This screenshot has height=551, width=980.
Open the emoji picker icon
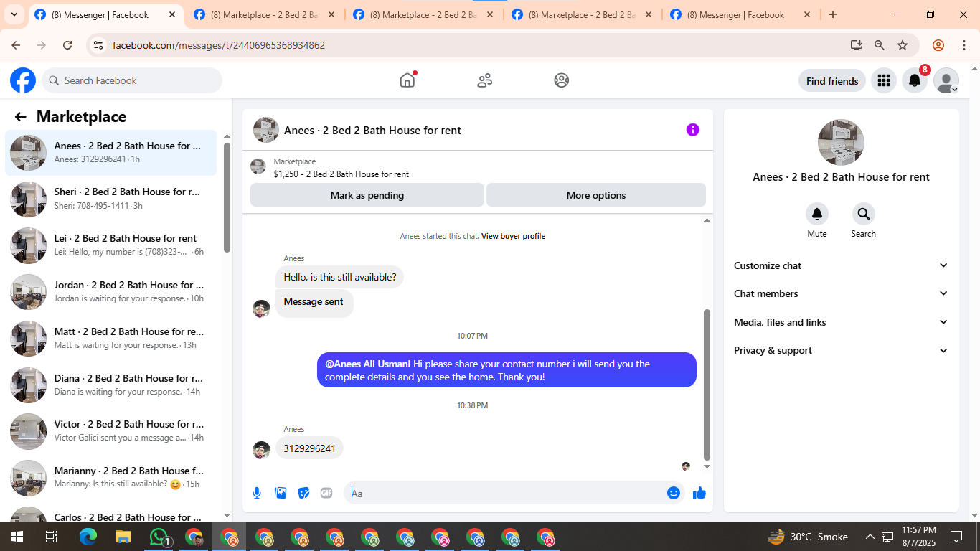(x=673, y=493)
